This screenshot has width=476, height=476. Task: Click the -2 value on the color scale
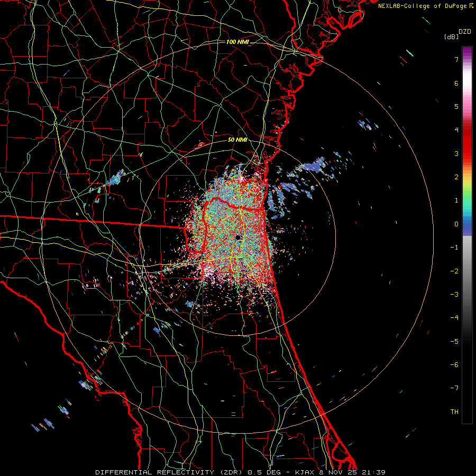tap(454, 271)
